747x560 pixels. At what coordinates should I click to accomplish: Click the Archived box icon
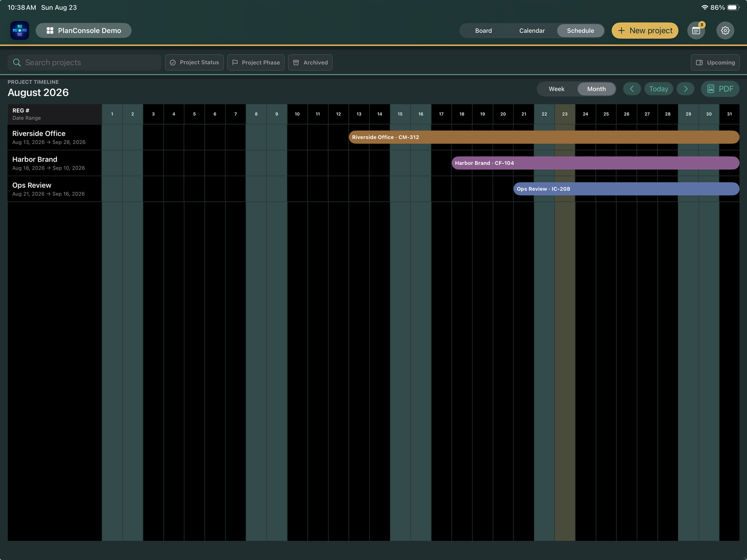pyautogui.click(x=296, y=63)
